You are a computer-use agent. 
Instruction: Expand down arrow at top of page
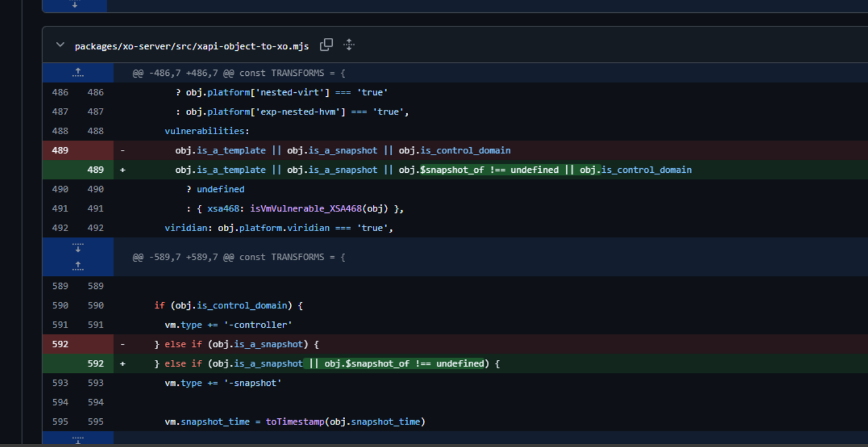[x=74, y=5]
